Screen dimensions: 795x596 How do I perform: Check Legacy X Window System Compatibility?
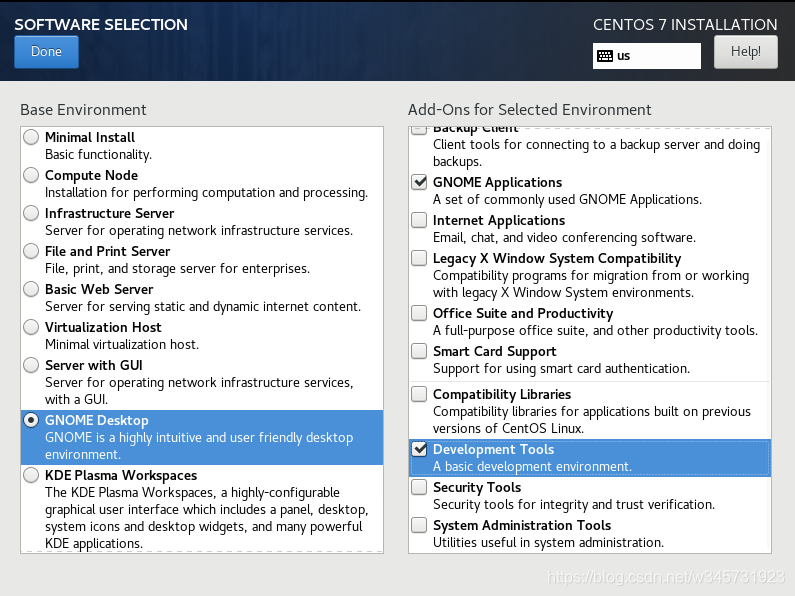[x=419, y=259]
